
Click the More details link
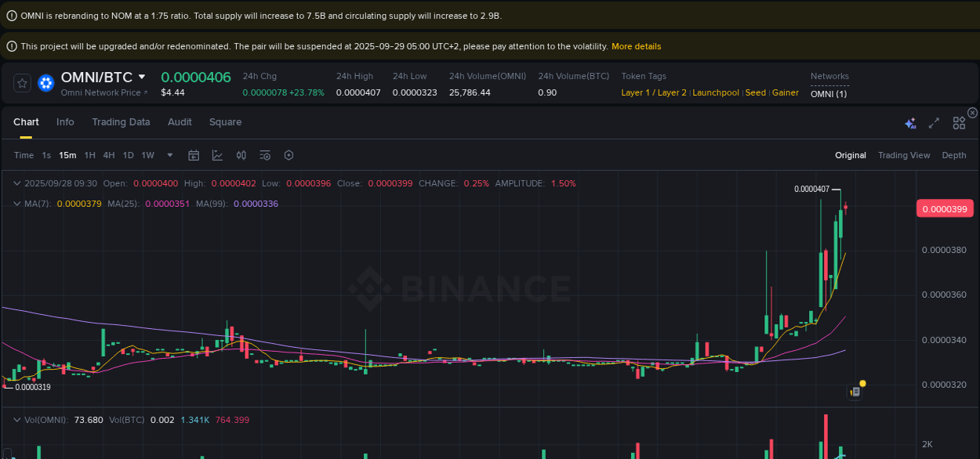point(636,46)
